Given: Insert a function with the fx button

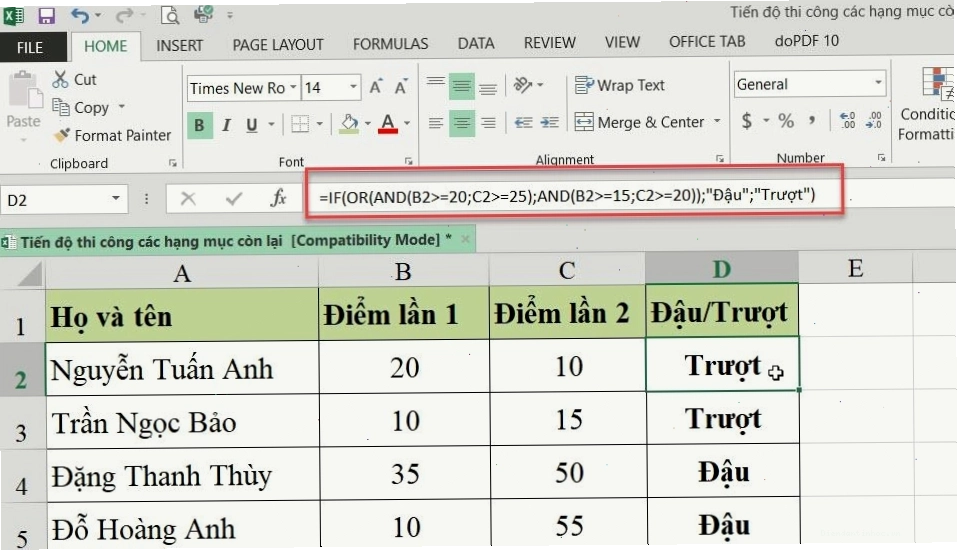Looking at the screenshot, I should click(x=278, y=198).
